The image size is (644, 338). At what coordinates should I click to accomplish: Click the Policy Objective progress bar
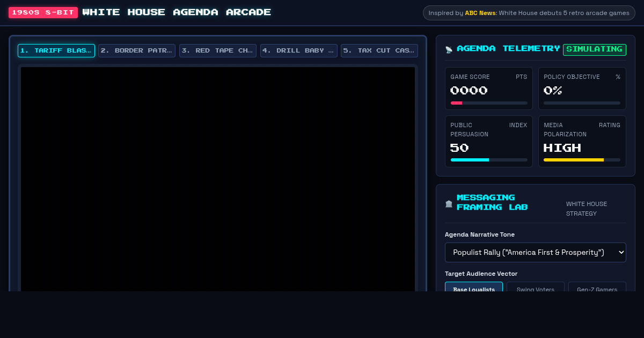(x=582, y=103)
